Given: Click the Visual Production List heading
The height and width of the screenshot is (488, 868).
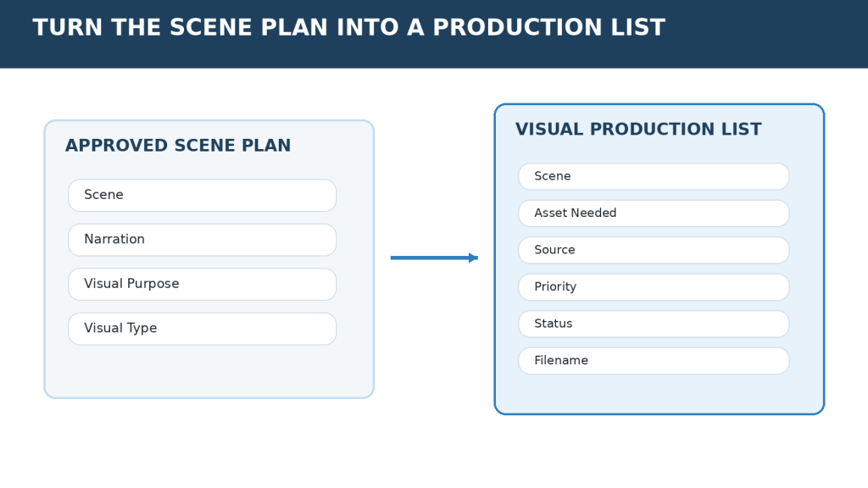Looking at the screenshot, I should [638, 129].
